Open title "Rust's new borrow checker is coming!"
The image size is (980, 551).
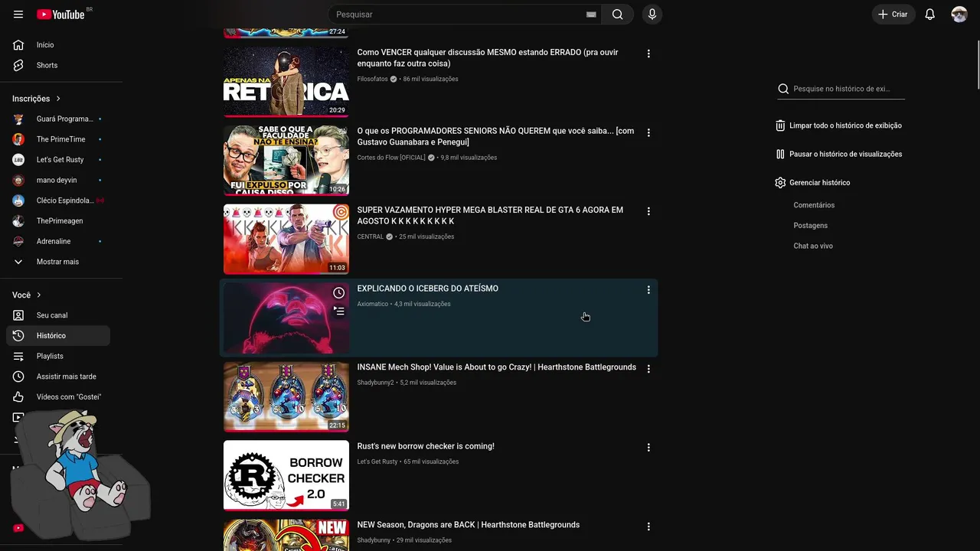(x=426, y=446)
